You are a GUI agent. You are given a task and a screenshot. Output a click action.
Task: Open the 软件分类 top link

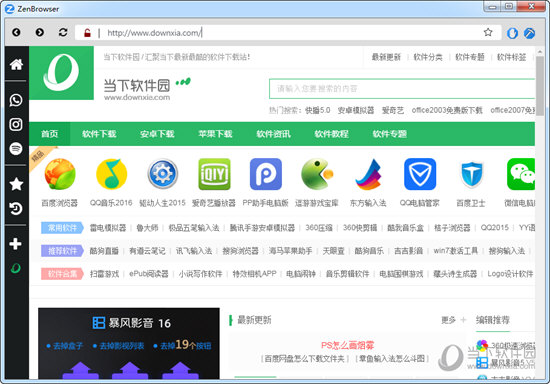tap(428, 57)
